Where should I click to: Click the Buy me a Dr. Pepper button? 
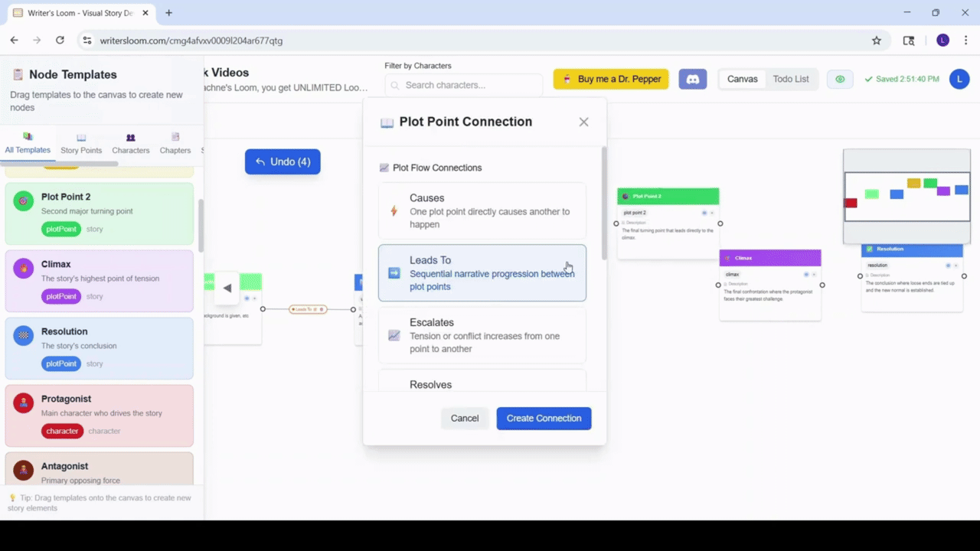point(611,79)
